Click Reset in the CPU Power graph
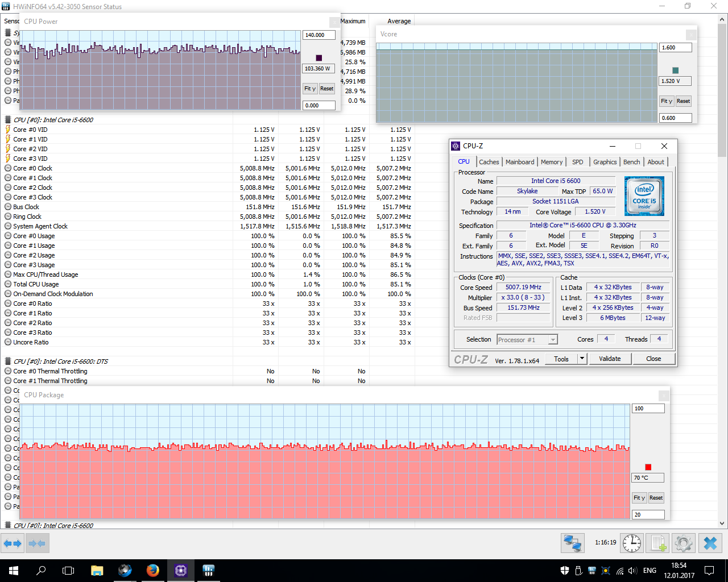 [x=327, y=89]
